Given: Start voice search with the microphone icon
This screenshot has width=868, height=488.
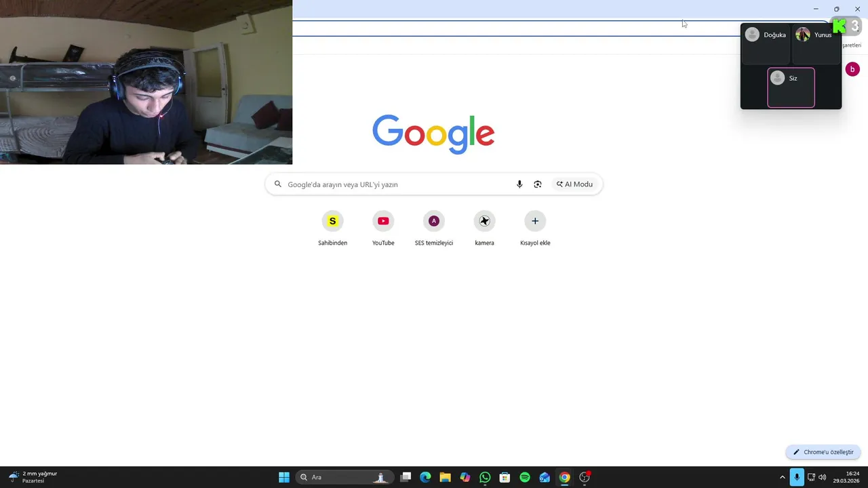Looking at the screenshot, I should pyautogui.click(x=519, y=184).
